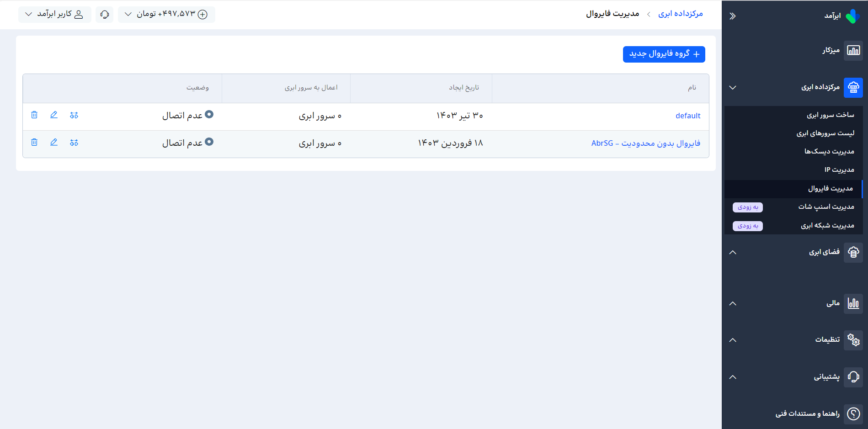Click the مرکزداده ابری cloud icon
The height and width of the screenshot is (429, 868).
tap(853, 87)
